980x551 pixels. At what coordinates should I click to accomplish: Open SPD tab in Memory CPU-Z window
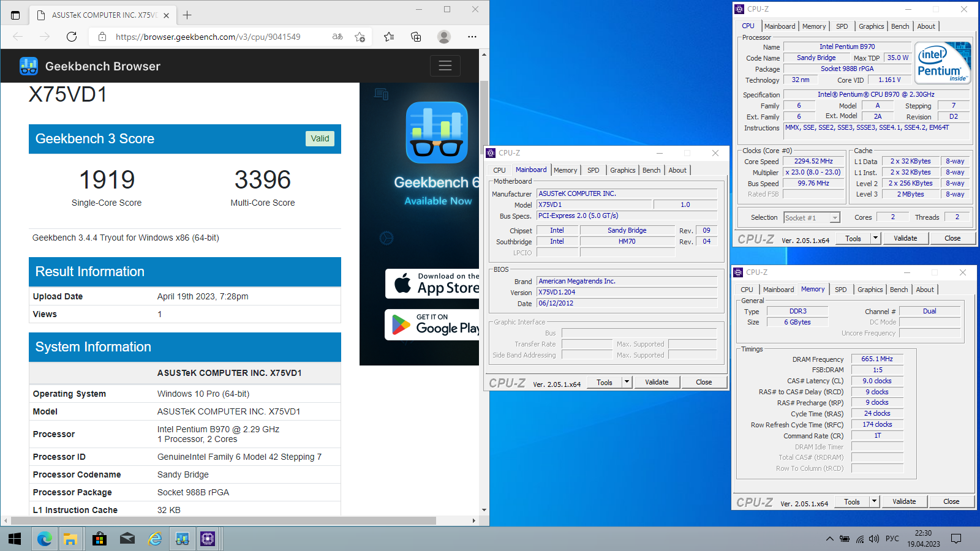point(841,290)
